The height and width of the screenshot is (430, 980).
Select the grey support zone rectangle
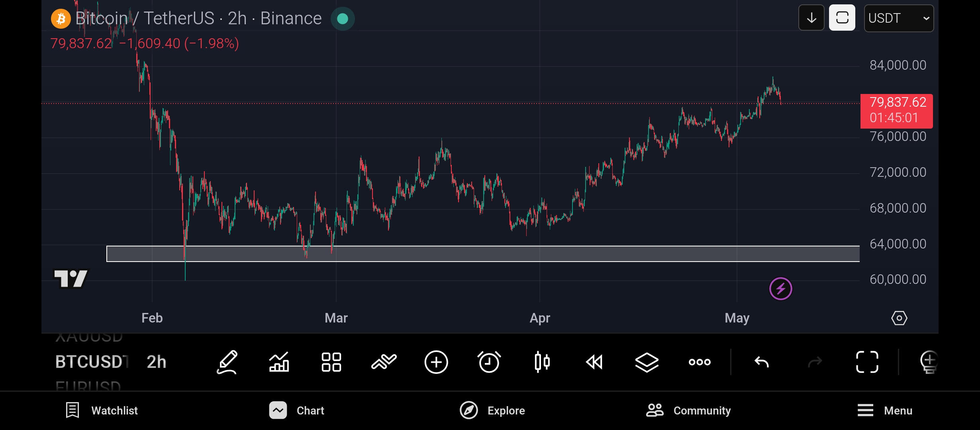[x=483, y=254]
